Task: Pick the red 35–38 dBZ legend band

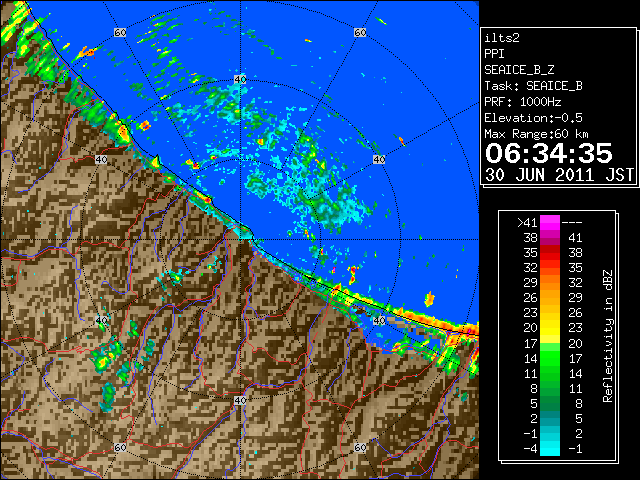Action: [550, 253]
